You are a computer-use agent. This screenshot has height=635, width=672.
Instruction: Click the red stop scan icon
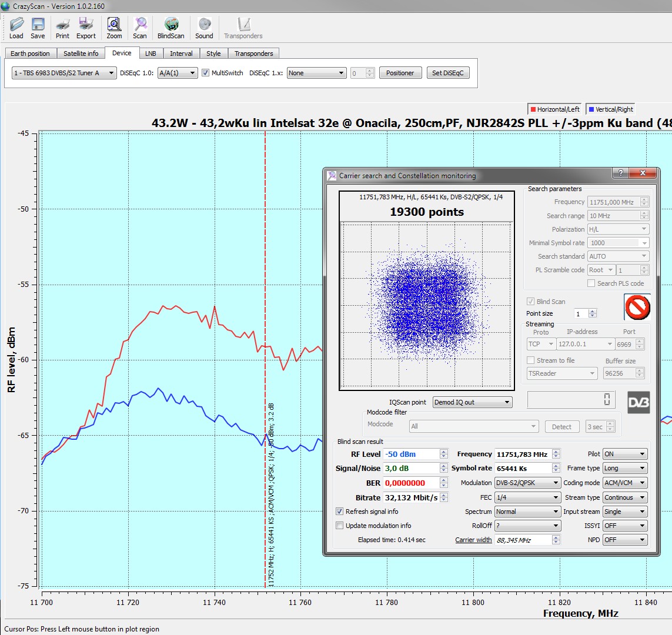pos(637,307)
